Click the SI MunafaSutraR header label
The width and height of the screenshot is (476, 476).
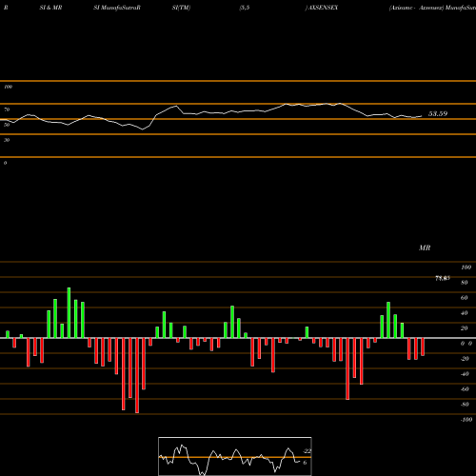[x=117, y=8]
